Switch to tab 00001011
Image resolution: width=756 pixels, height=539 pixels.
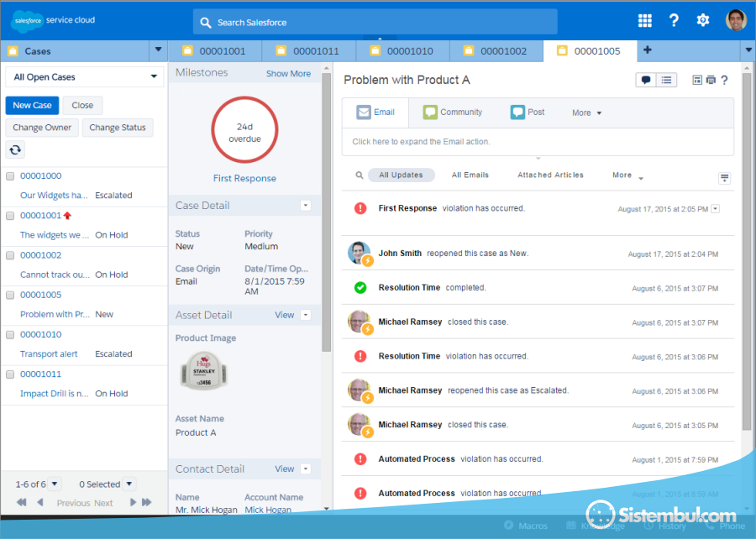click(x=308, y=51)
